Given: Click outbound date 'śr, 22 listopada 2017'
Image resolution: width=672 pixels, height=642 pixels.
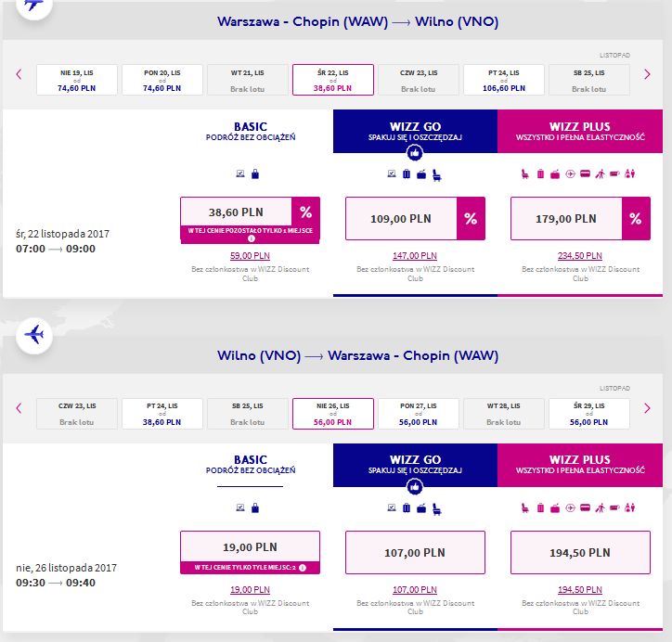Looking at the screenshot, I should point(62,234).
